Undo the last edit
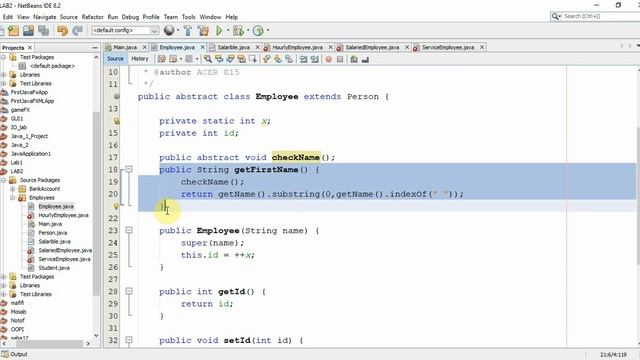 point(62,31)
